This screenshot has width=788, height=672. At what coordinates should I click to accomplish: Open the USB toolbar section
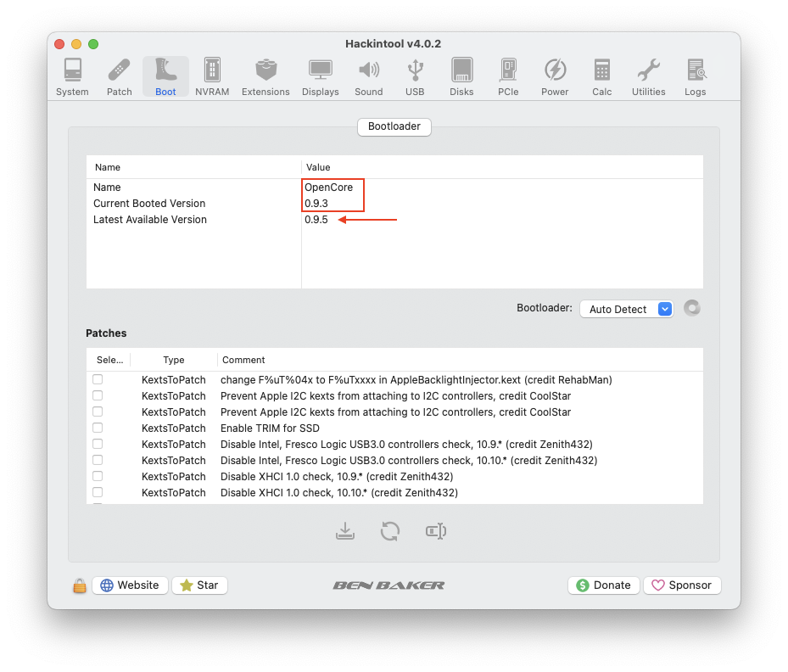415,77
